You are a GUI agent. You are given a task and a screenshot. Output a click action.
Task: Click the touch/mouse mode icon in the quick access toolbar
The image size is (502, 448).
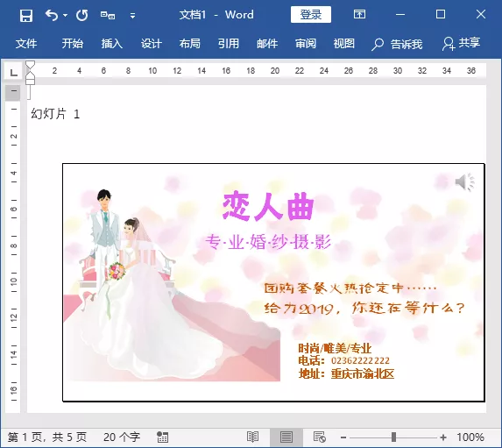(107, 15)
